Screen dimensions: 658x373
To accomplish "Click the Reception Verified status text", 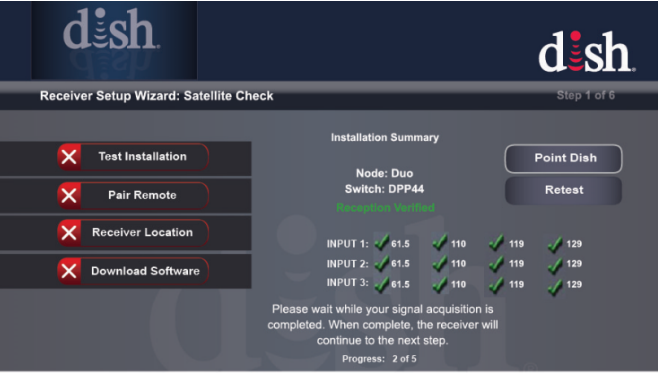I will tap(385, 208).
